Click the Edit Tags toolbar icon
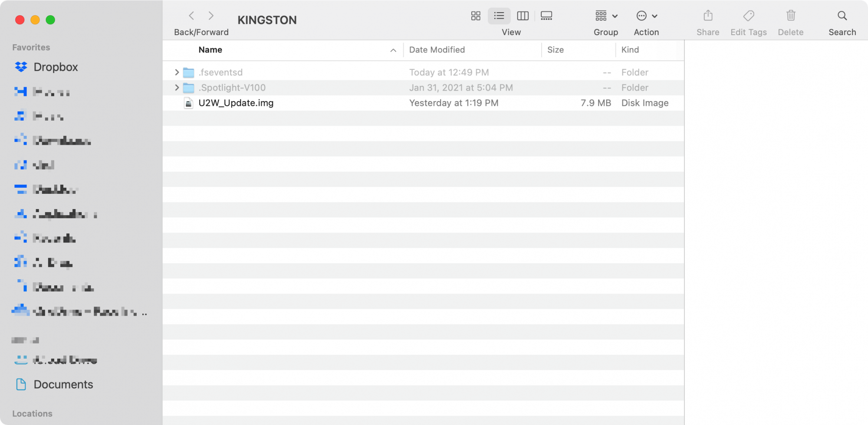The image size is (868, 425). (749, 16)
